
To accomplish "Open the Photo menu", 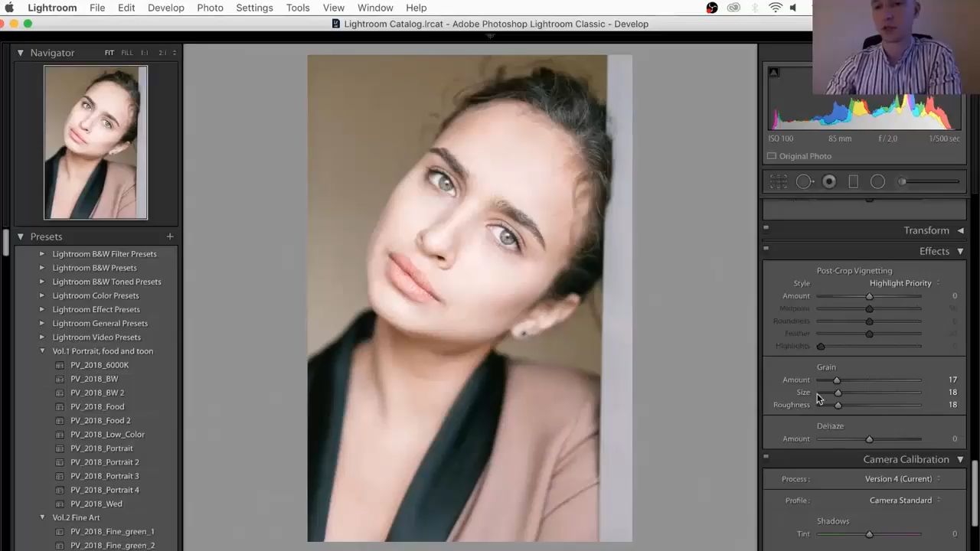I will 210,8.
